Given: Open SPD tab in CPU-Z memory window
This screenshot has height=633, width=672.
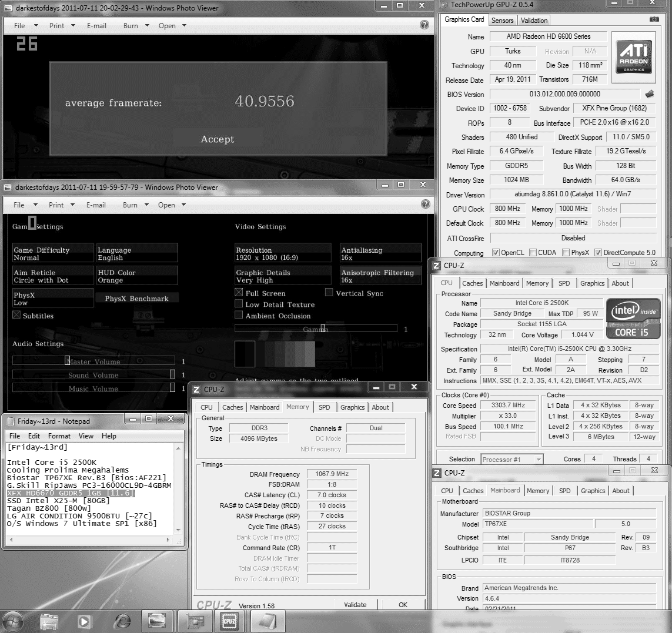Looking at the screenshot, I should 325,407.
